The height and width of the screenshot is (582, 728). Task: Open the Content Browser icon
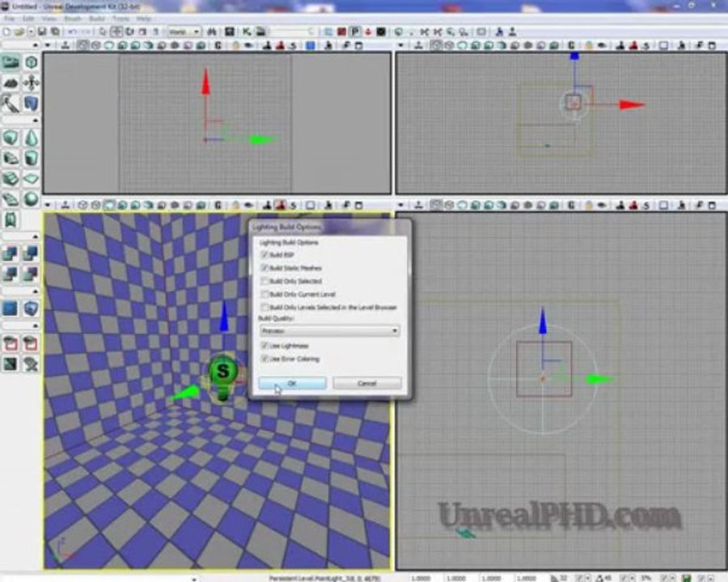[x=230, y=32]
